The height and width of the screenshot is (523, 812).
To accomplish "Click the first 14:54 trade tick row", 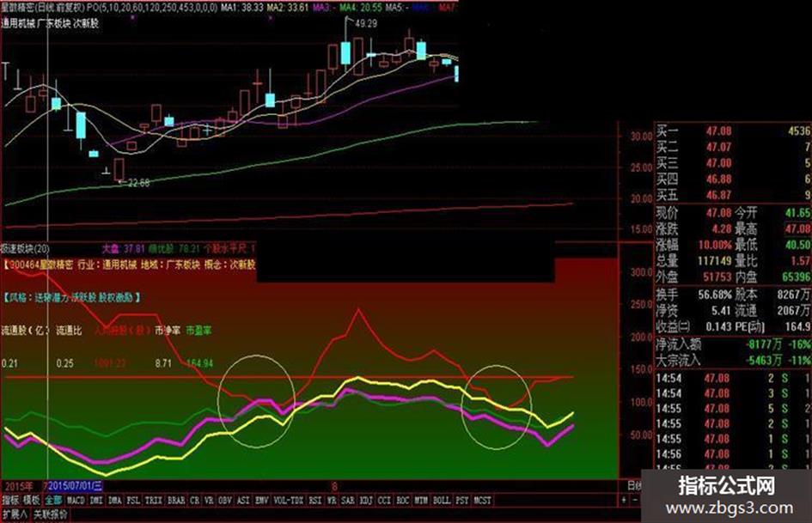I will click(733, 379).
